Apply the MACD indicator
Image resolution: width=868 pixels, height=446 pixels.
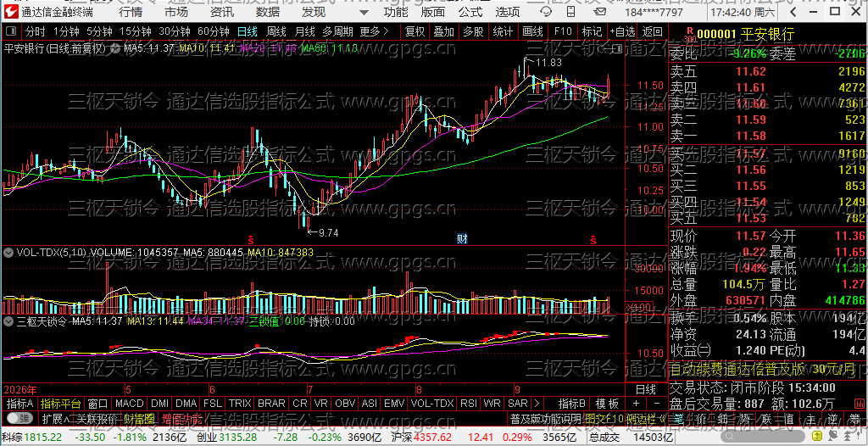click(130, 404)
